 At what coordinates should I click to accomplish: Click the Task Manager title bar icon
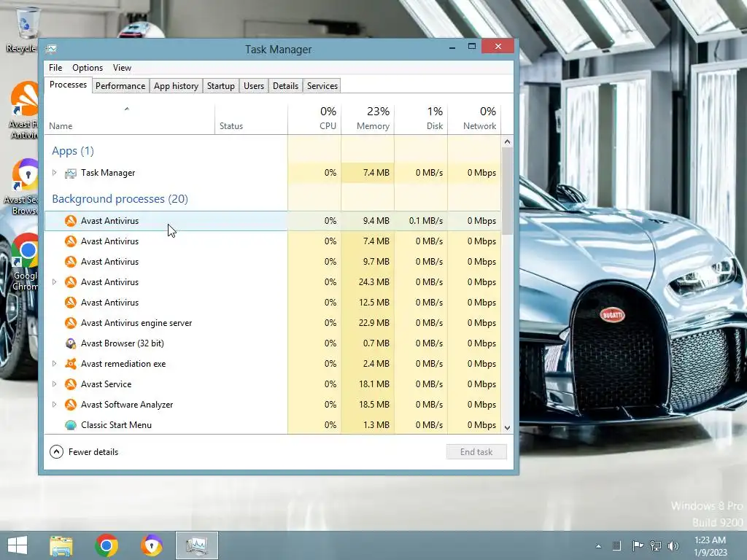(x=51, y=49)
